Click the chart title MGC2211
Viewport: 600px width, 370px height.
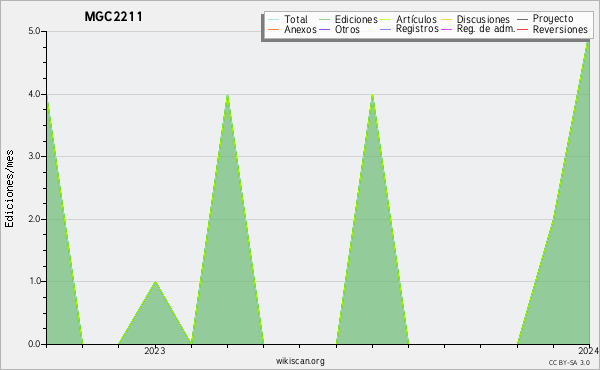click(x=113, y=17)
